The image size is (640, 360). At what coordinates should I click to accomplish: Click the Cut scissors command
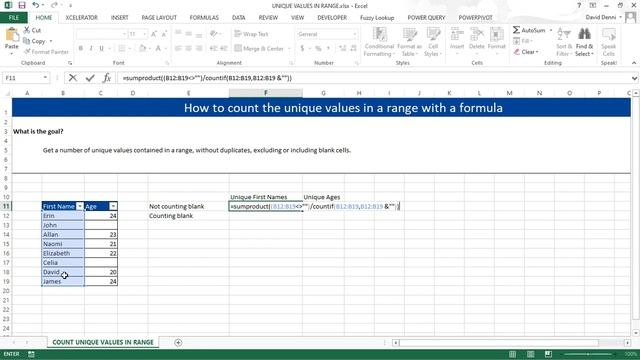click(x=32, y=30)
